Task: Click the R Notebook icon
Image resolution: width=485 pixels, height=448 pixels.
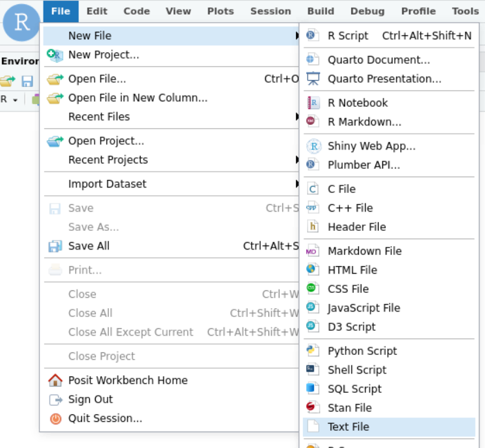Action: [x=313, y=103]
